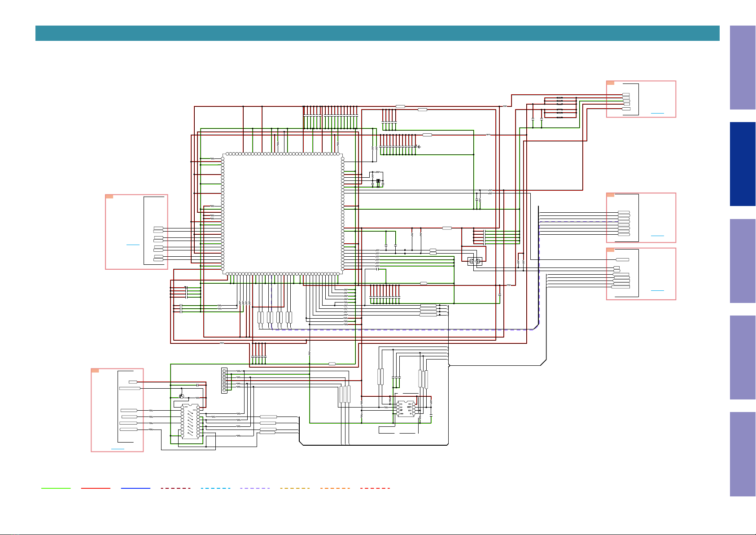This screenshot has width=756, height=535.
Task: Click the transistor symbol above the sixteen-pin IC
Action: 181,396
